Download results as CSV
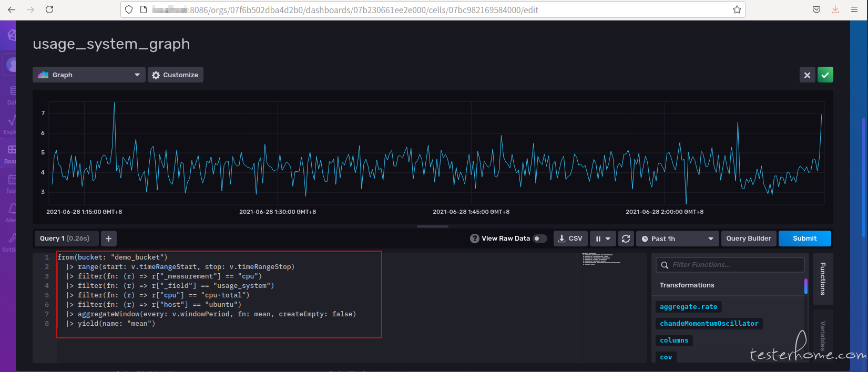The width and height of the screenshot is (868, 372). [570, 239]
